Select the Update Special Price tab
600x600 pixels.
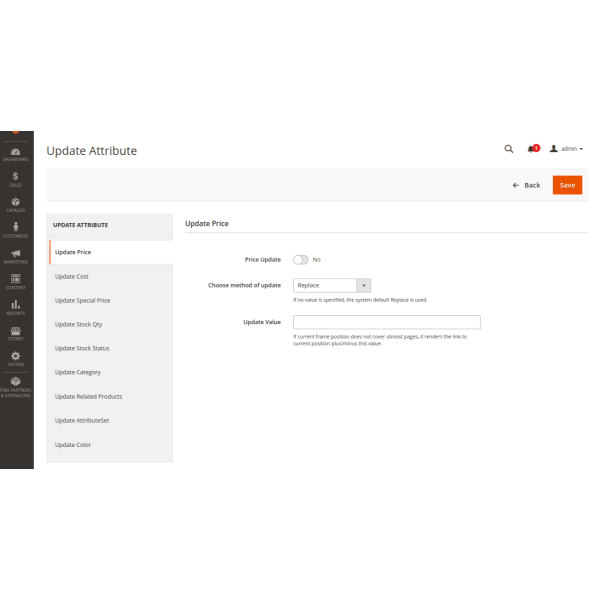pos(82,300)
